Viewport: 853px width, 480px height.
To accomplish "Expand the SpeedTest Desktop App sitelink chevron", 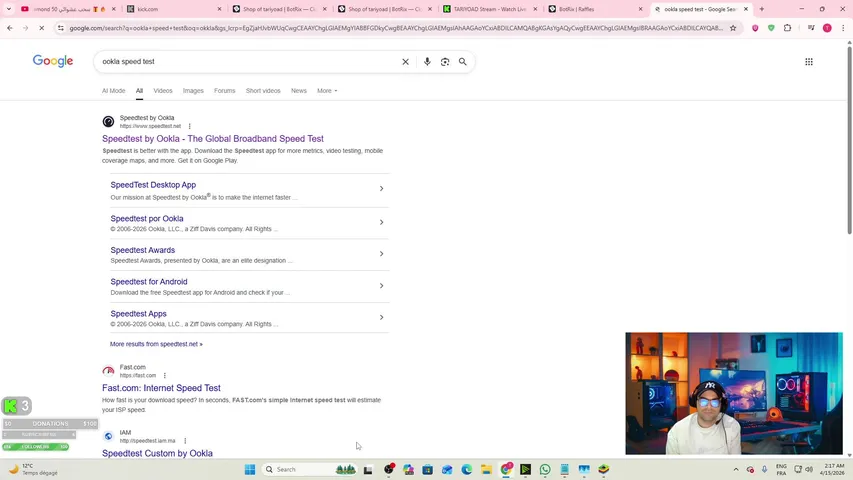I will coord(381,188).
